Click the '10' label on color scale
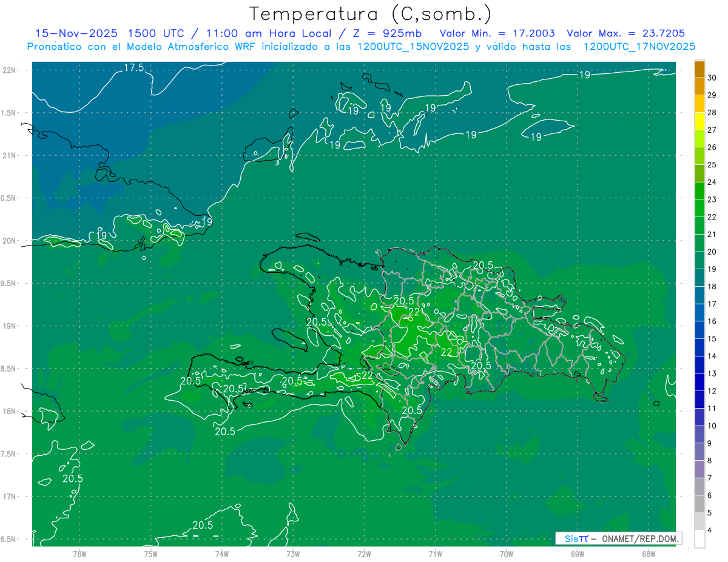 (712, 426)
